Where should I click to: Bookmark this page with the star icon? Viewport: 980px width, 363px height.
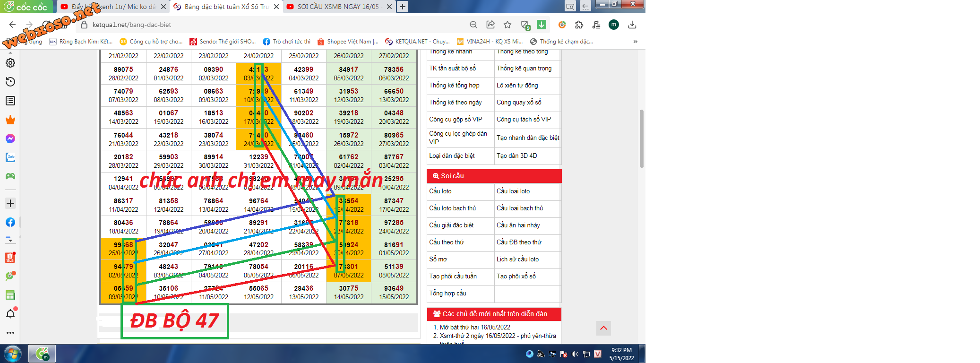click(507, 25)
